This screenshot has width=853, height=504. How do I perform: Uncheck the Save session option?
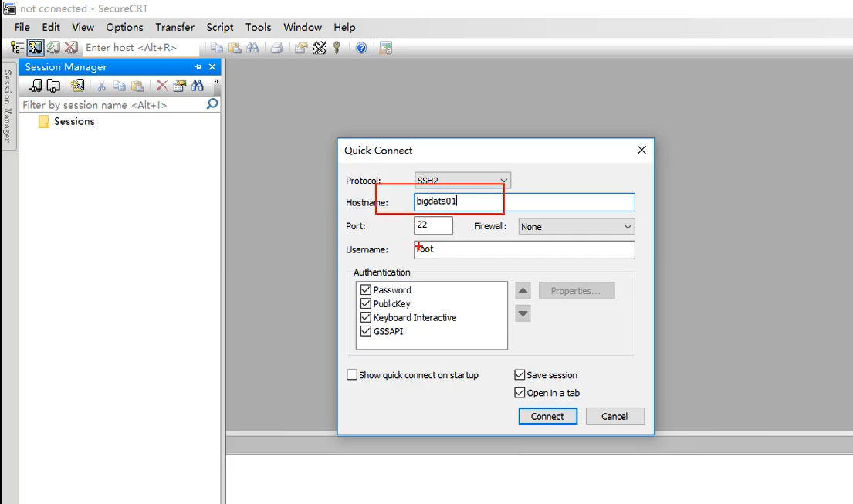coord(520,374)
